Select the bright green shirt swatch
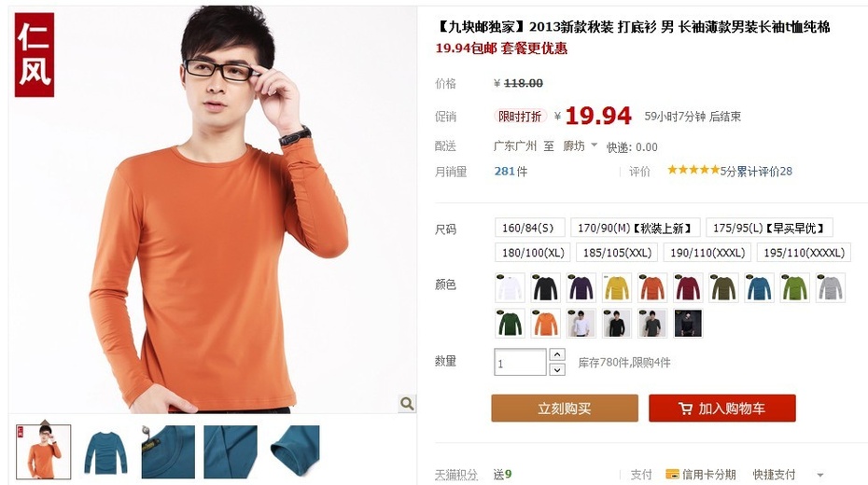This screenshot has width=868, height=485. pyautogui.click(x=794, y=287)
